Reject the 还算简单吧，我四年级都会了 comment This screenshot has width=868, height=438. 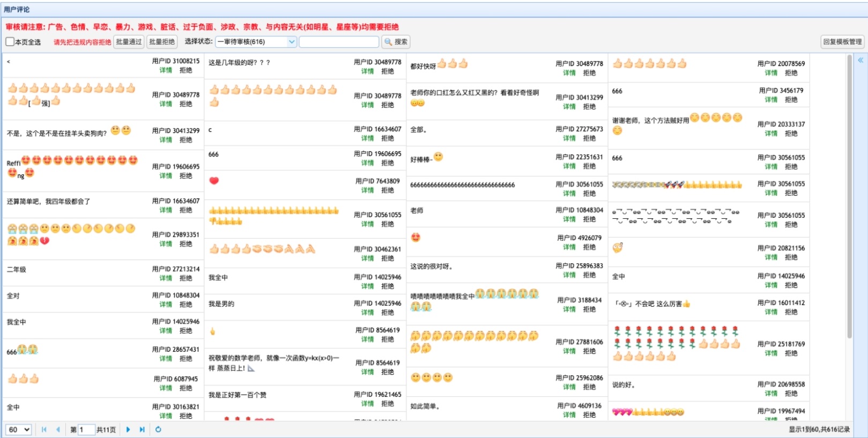(x=186, y=210)
